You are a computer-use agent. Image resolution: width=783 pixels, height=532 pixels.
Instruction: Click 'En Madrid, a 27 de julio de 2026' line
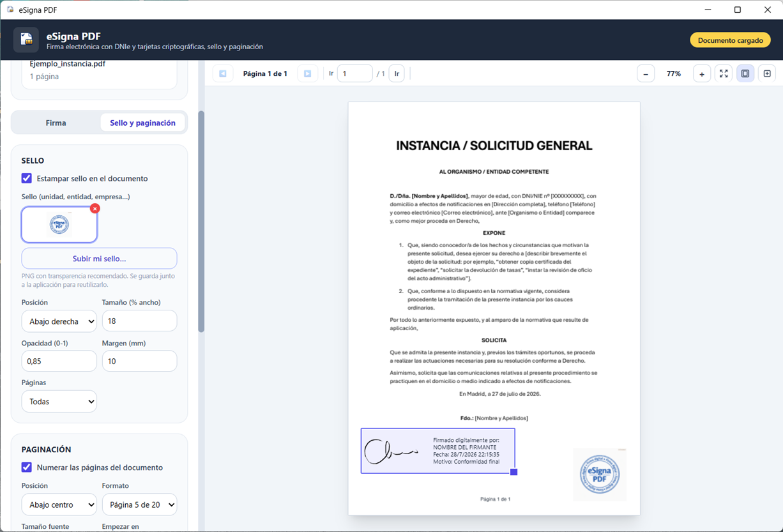(x=500, y=394)
